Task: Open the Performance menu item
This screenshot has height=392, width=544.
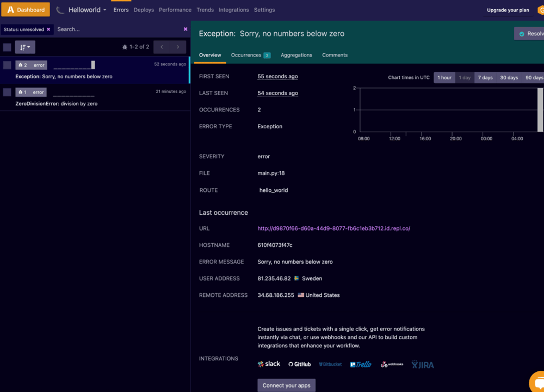Action: [x=175, y=9]
